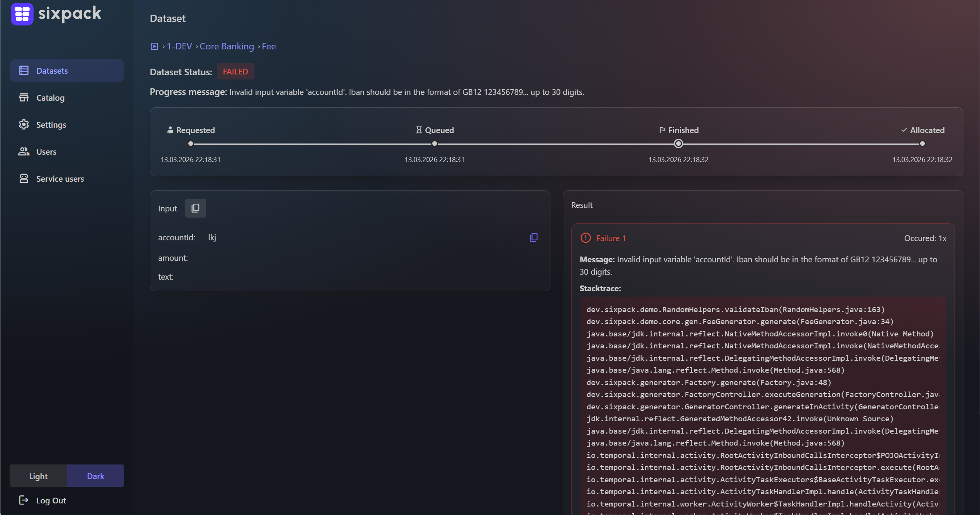Switch theme to Light
Screen dimensions: 980x515
pos(38,476)
